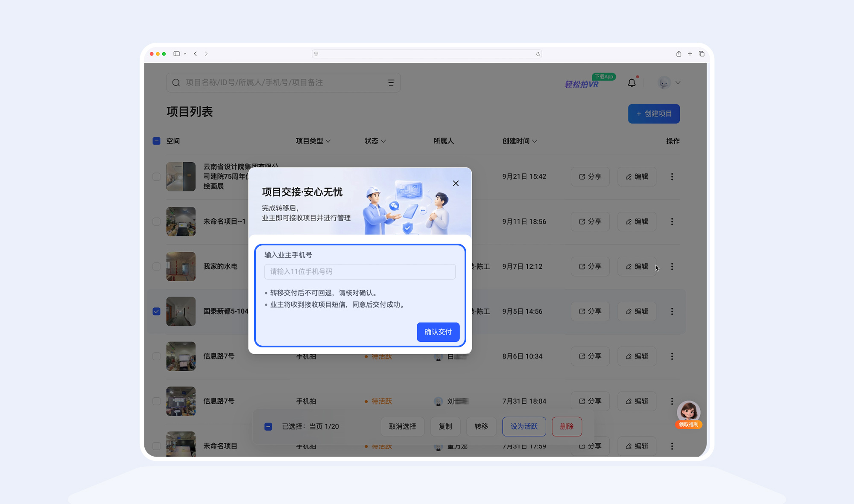Viewport: 854px width, 504px height.
Task: Go forward with browser forward arrow
Action: click(206, 54)
